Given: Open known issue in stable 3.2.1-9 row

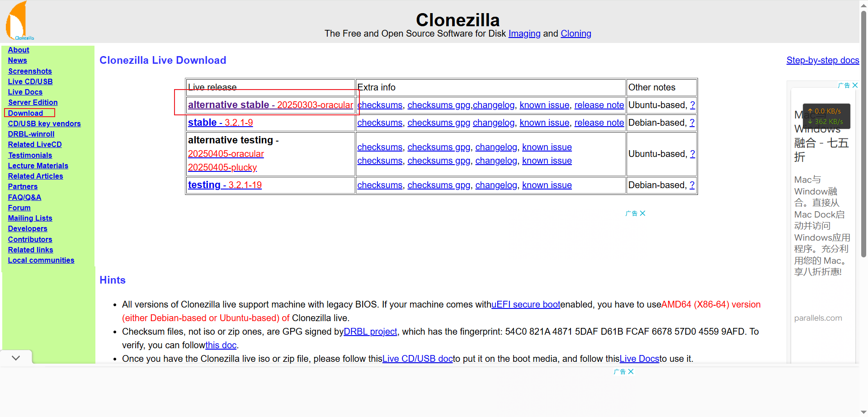Looking at the screenshot, I should click(x=544, y=123).
